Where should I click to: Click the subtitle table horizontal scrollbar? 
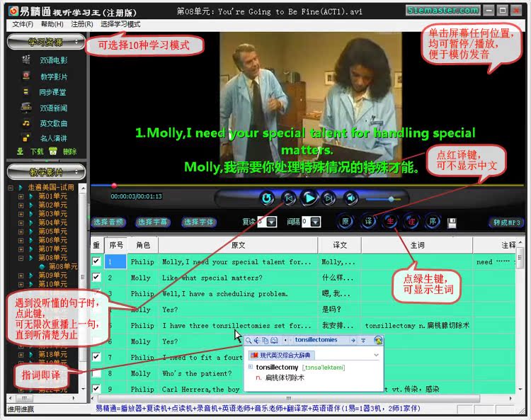click(289, 398)
